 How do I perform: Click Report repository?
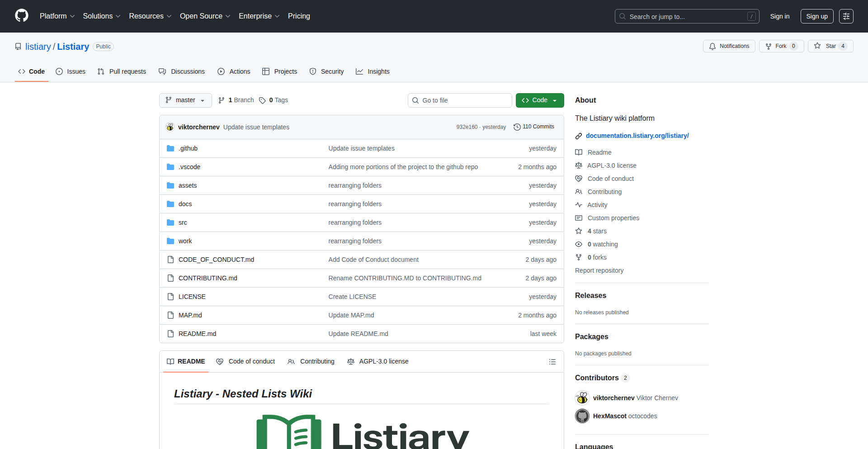(599, 270)
